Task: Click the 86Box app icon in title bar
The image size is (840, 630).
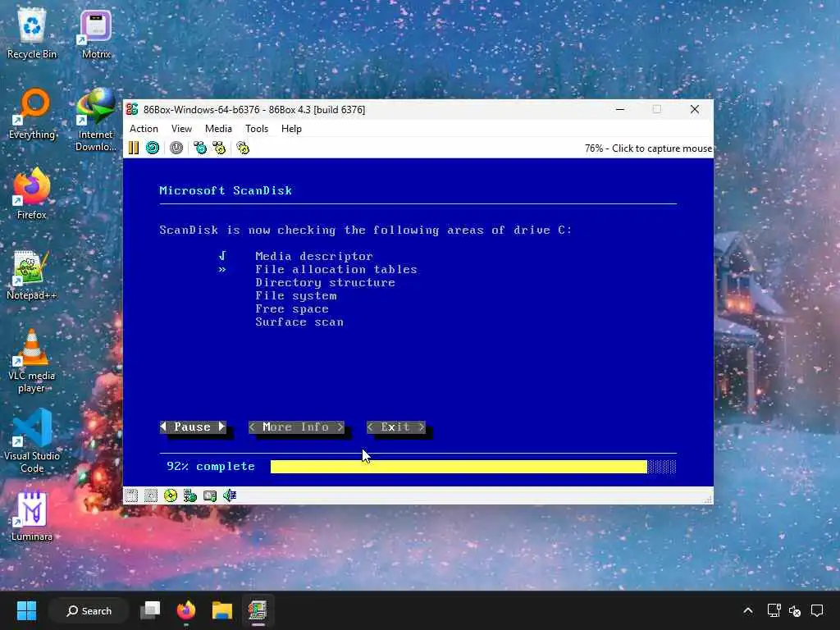Action: [x=132, y=109]
